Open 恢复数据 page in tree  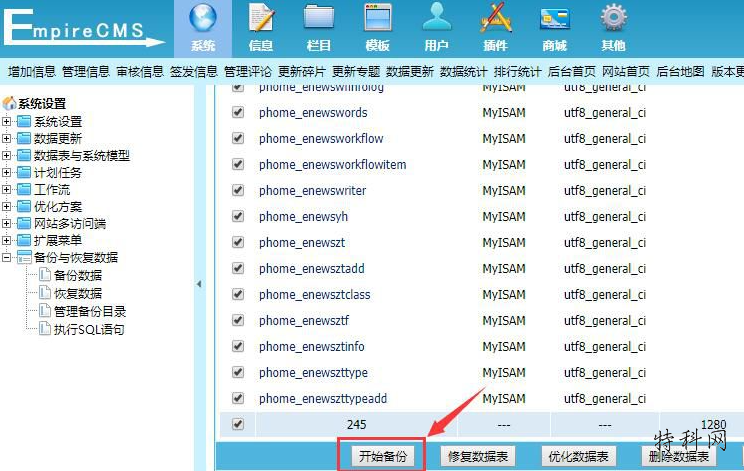[x=78, y=294]
